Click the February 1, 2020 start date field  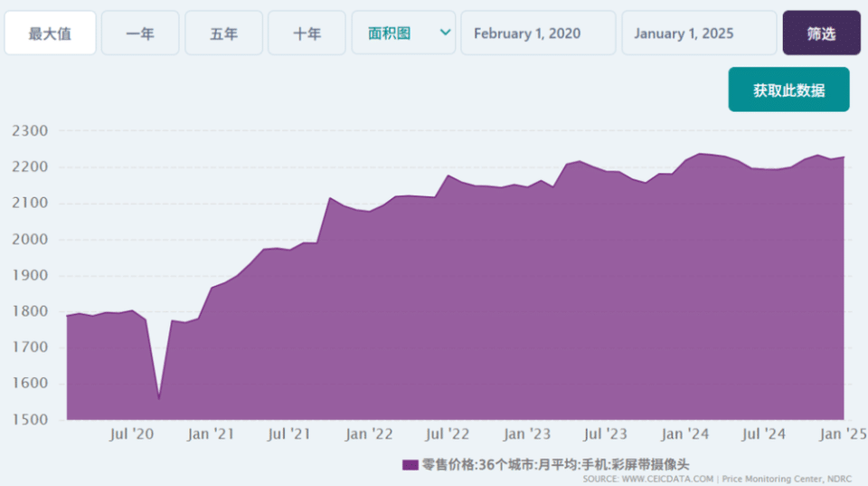(538, 33)
